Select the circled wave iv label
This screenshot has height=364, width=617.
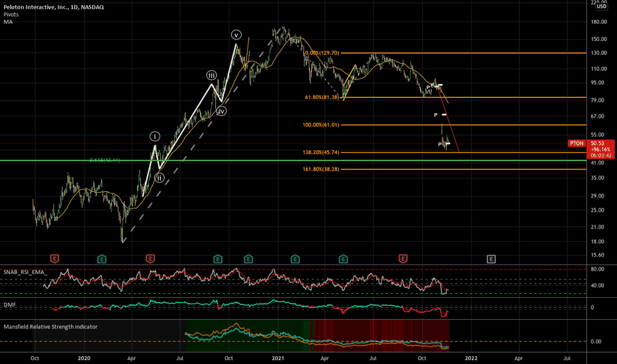pyautogui.click(x=221, y=111)
